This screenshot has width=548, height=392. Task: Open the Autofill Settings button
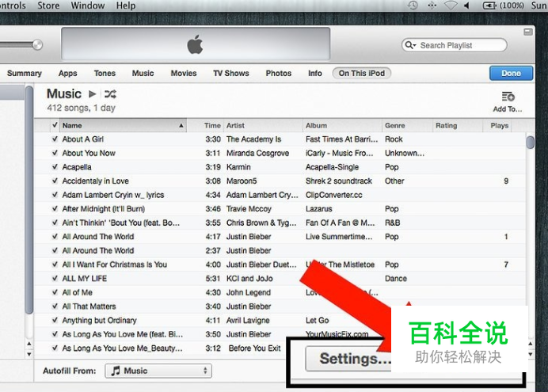coord(349,359)
